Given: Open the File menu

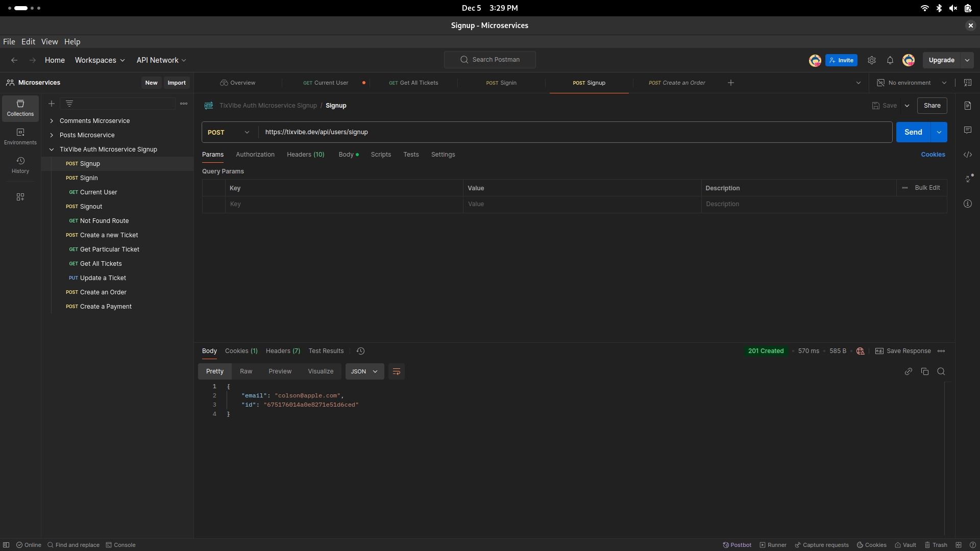Looking at the screenshot, I should pos(9,42).
